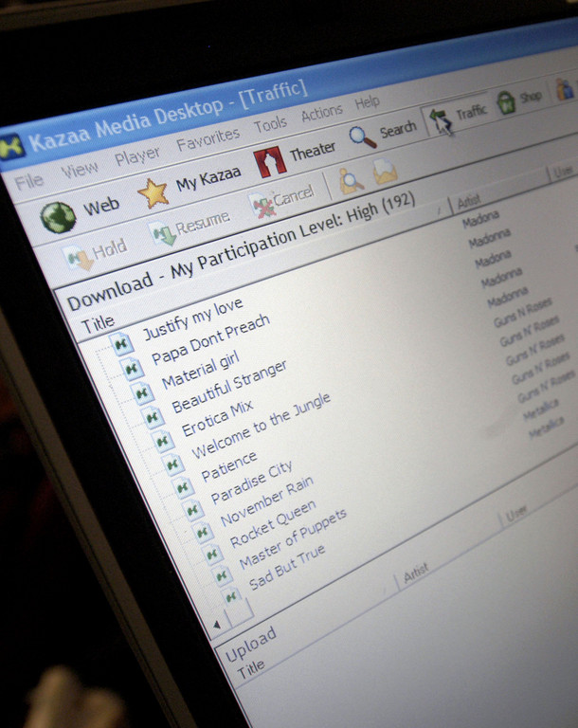
Task: Click the Kazaa logo in title bar
Action: [12, 148]
